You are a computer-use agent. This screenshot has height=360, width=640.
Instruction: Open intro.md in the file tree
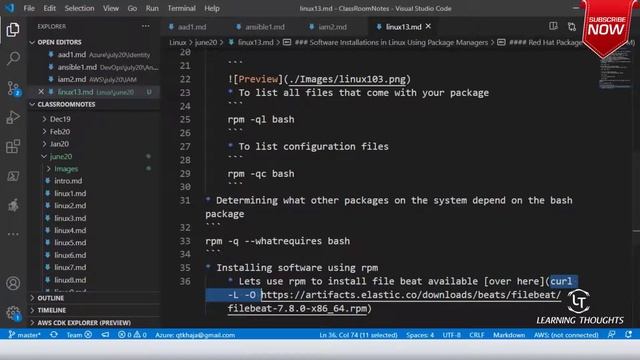tap(68, 181)
